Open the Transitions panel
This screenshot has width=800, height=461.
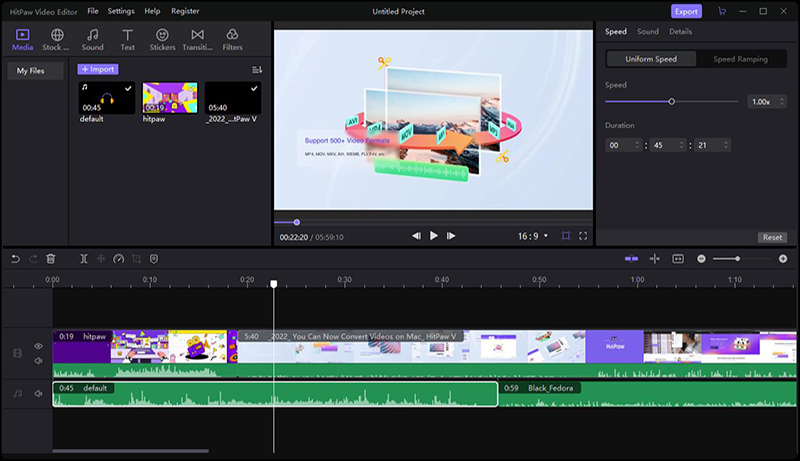(x=197, y=40)
